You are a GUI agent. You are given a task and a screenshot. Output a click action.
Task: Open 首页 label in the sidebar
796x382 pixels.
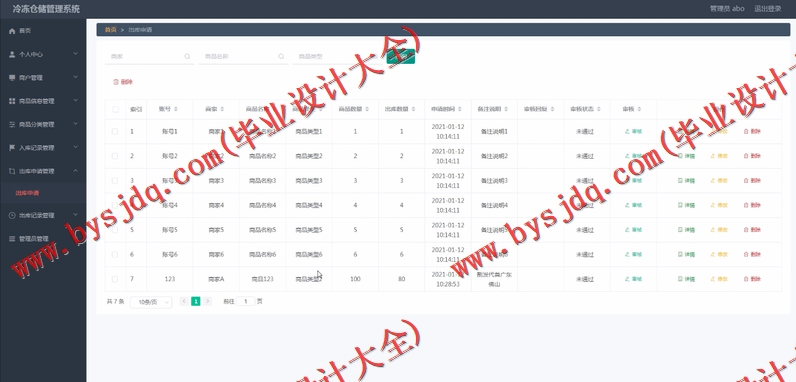pos(25,31)
